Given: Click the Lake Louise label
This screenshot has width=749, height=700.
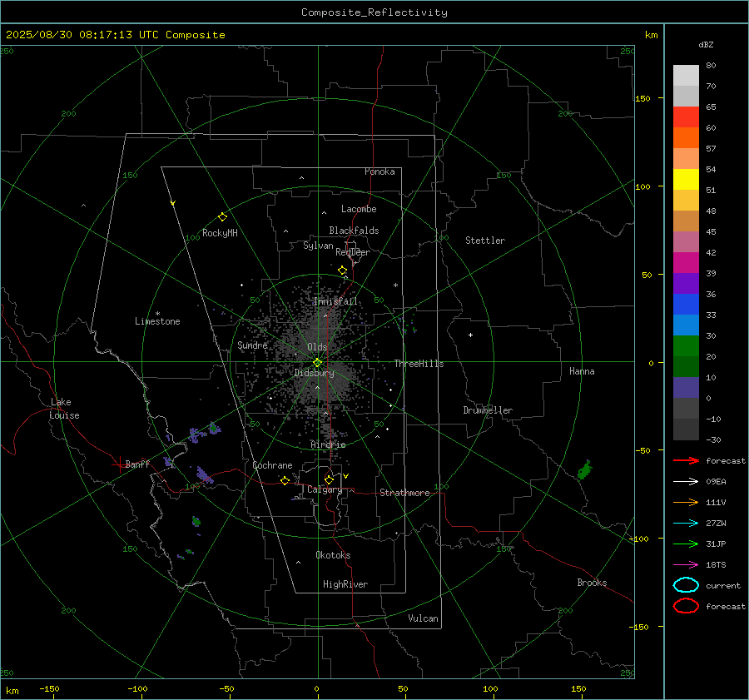Looking at the screenshot, I should coord(64,409).
